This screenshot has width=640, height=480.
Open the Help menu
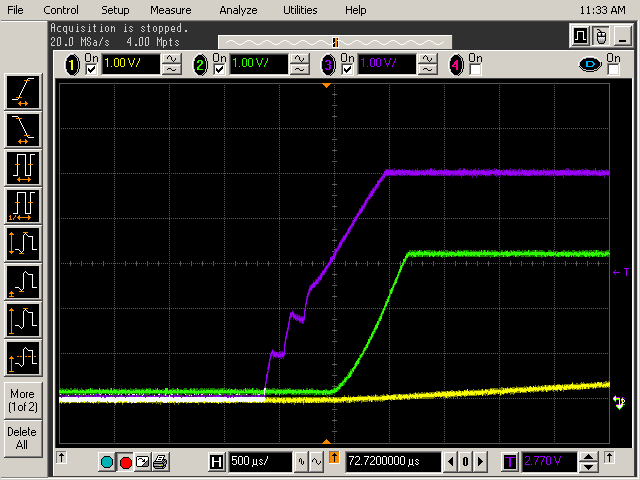(x=356, y=10)
